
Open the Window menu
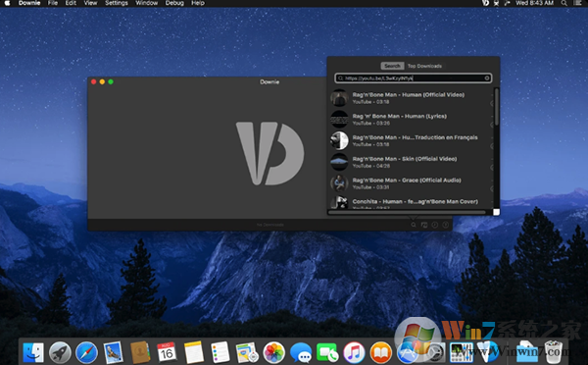(146, 3)
